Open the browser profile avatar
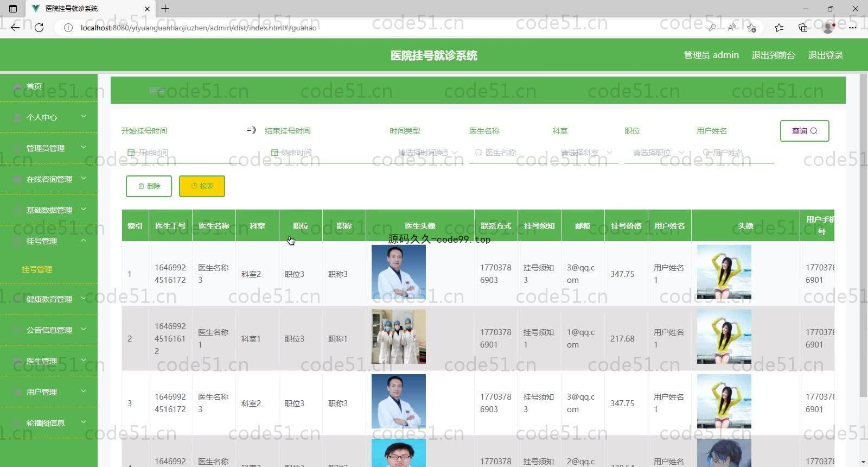The height and width of the screenshot is (467, 868). point(828,27)
